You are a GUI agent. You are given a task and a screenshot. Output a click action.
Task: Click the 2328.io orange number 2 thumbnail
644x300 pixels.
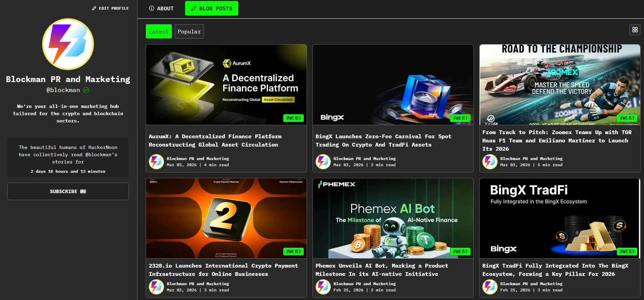point(226,218)
